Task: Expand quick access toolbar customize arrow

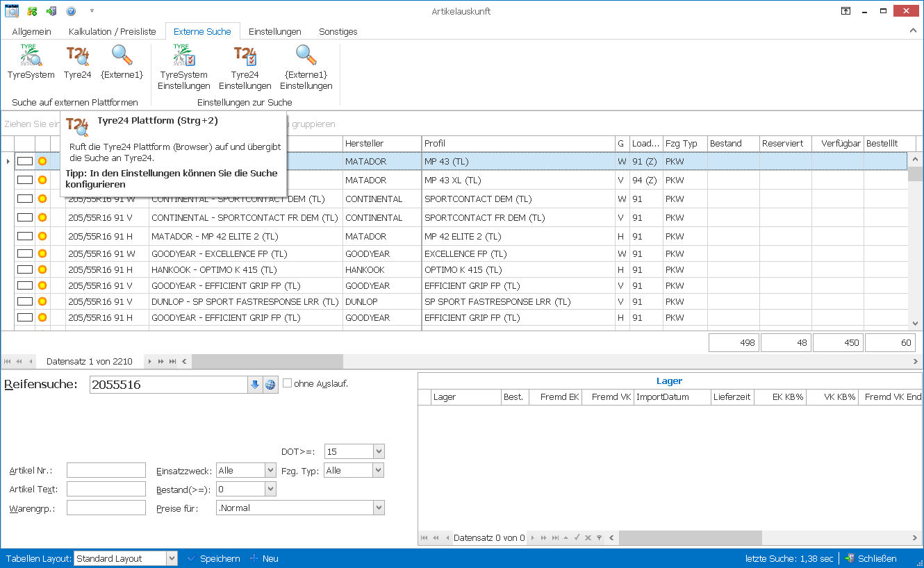Action: tap(92, 11)
